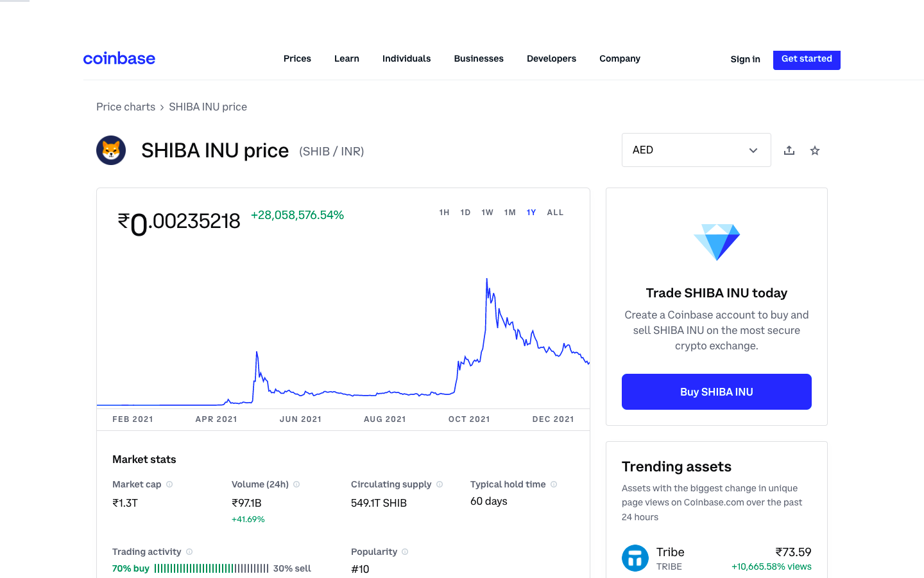Screen dimensions: 924x578
Task: Click the Buy SHIBA INU button
Action: [x=717, y=392]
